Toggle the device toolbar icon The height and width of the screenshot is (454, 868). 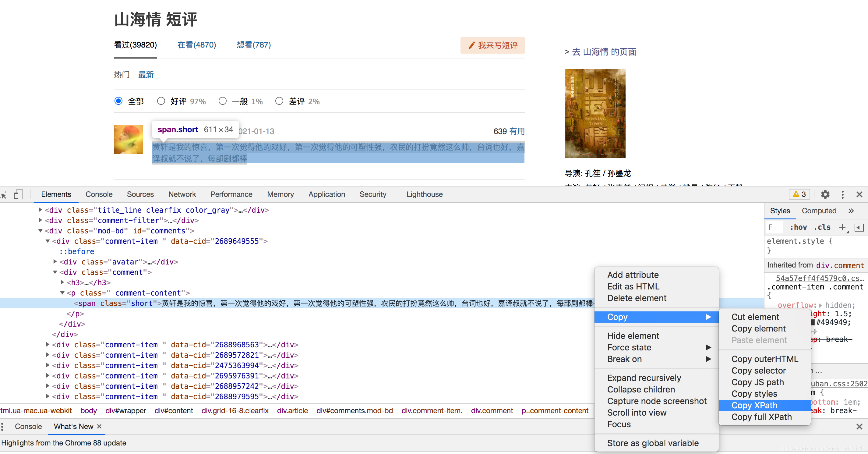tap(18, 194)
